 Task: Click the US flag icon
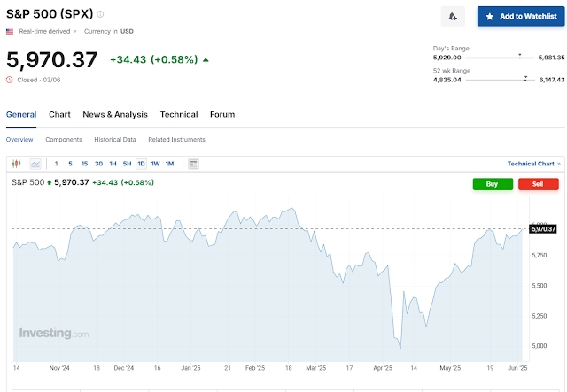click(x=10, y=32)
